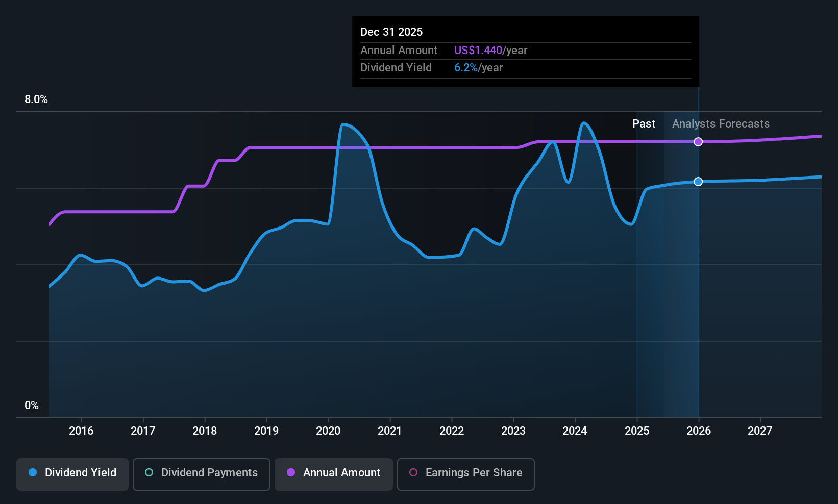The image size is (838, 504).
Task: Click the 0% y-axis label
Action: coord(32,406)
